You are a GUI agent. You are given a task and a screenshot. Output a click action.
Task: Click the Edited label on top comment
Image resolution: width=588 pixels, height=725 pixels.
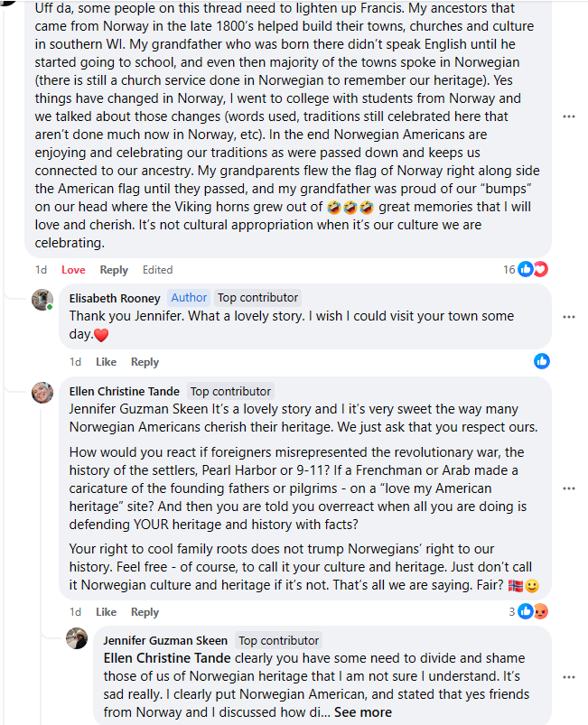(x=157, y=270)
